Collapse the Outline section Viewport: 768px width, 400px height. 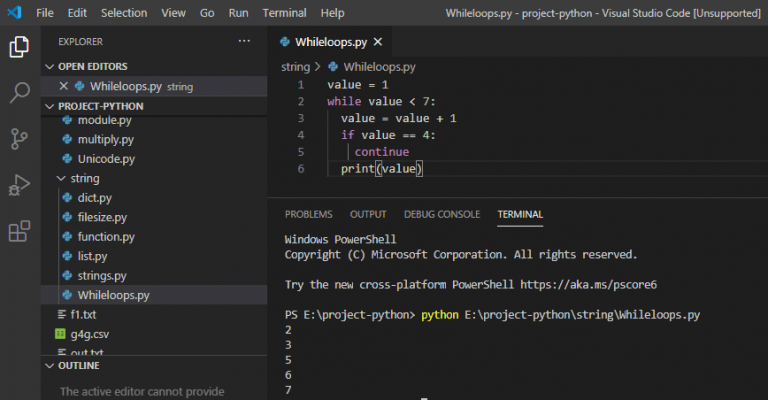(49, 366)
